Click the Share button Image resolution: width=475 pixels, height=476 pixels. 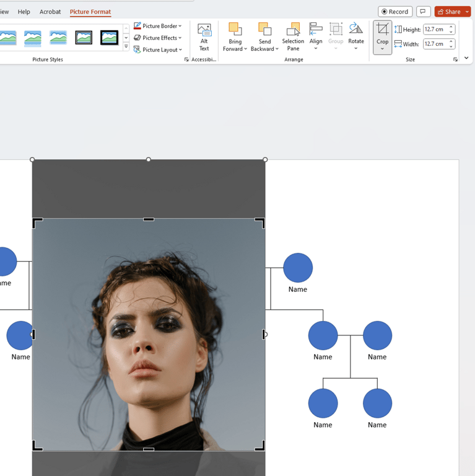449,12
